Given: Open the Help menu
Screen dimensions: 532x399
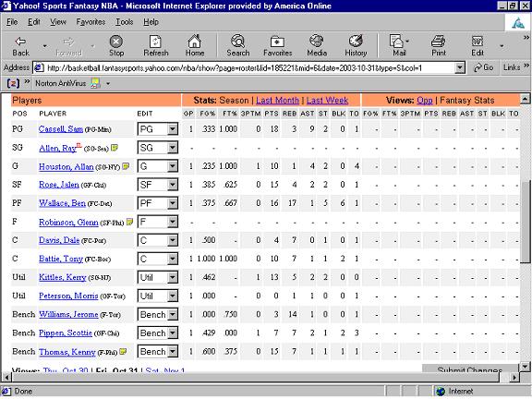Looking at the screenshot, I should [x=151, y=22].
